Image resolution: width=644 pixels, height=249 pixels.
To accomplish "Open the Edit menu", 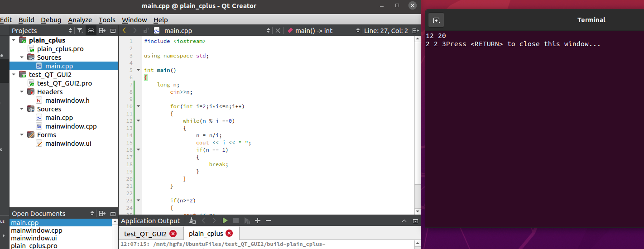I will point(6,19).
